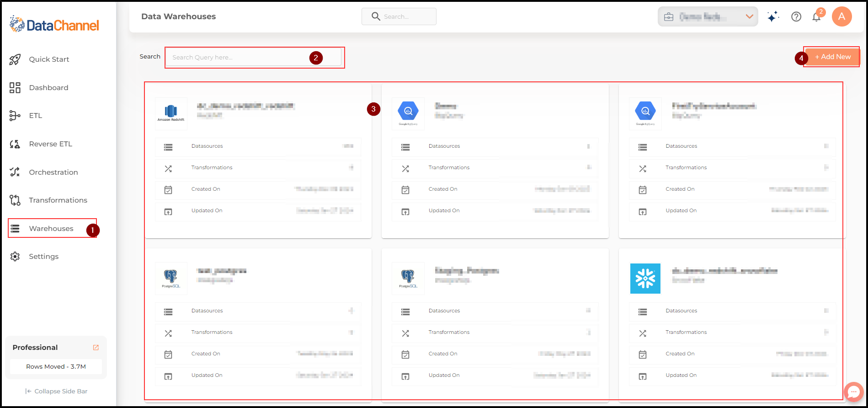Open Transformations in the sidebar menu

(x=58, y=200)
